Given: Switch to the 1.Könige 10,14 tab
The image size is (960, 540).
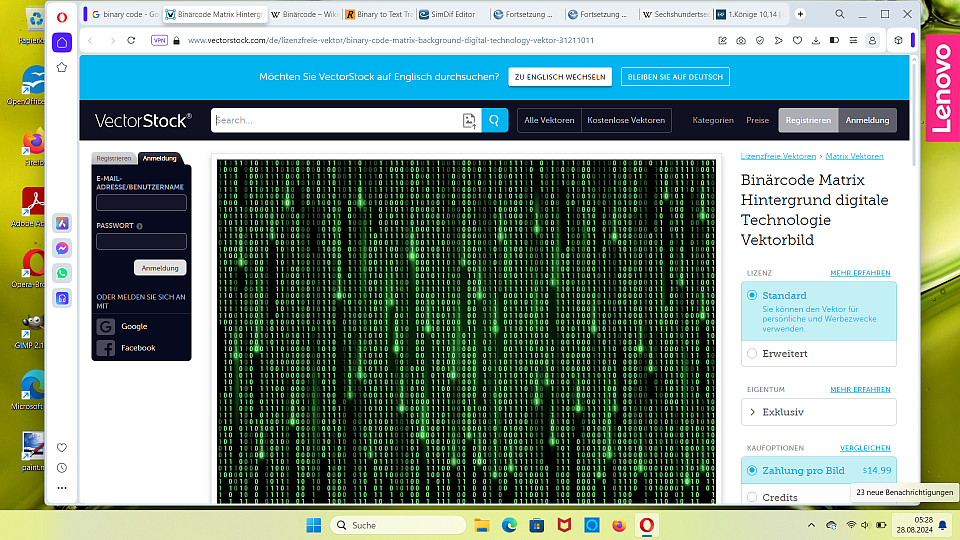Looking at the screenshot, I should (749, 14).
